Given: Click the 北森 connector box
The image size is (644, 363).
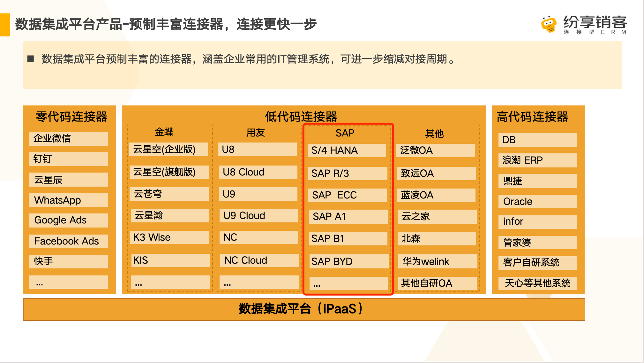Looking at the screenshot, I should [x=437, y=238].
